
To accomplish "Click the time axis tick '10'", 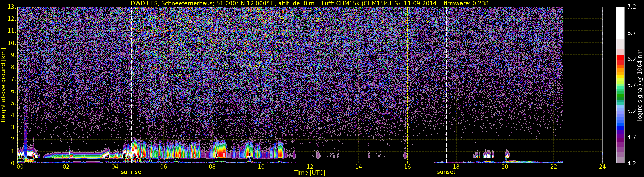I will pos(261,167).
